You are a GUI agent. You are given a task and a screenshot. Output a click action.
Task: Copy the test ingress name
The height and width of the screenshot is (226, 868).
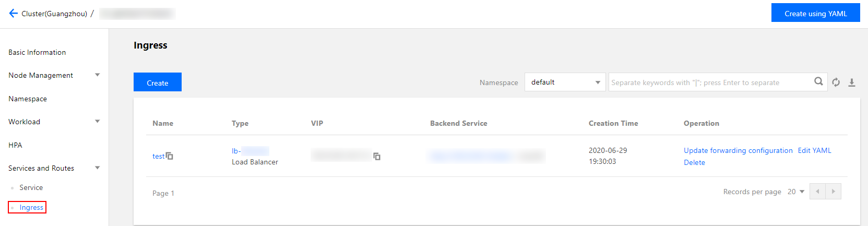[170, 156]
